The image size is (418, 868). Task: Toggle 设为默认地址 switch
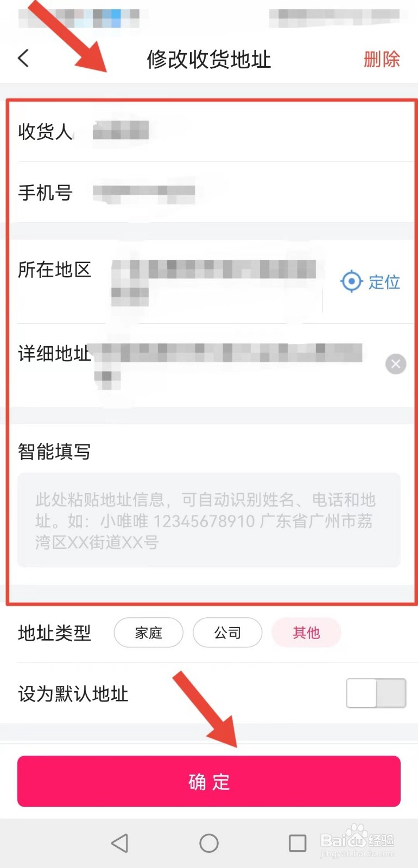(376, 693)
